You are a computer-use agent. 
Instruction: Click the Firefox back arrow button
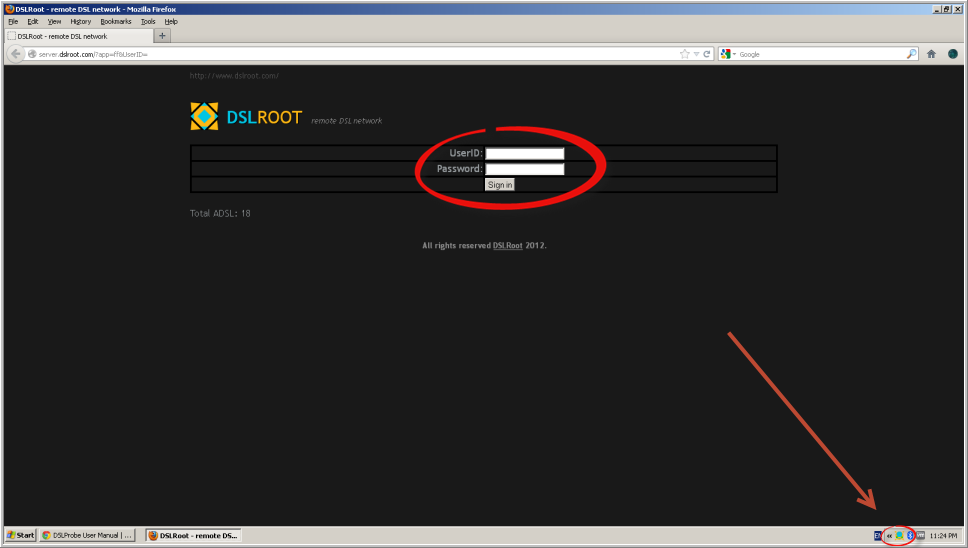pyautogui.click(x=15, y=54)
